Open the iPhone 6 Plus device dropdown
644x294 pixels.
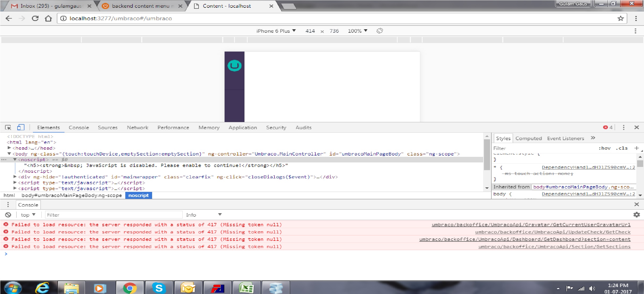click(276, 31)
